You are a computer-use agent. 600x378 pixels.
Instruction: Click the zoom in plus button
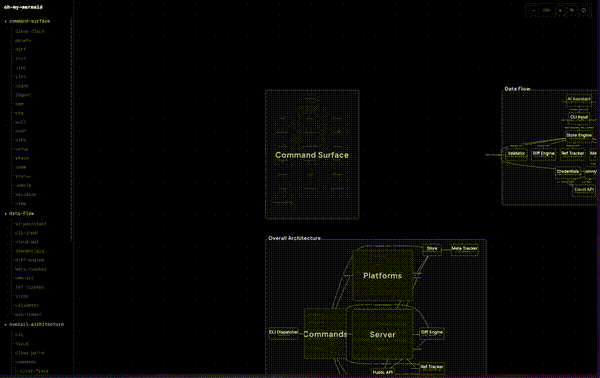tap(560, 10)
